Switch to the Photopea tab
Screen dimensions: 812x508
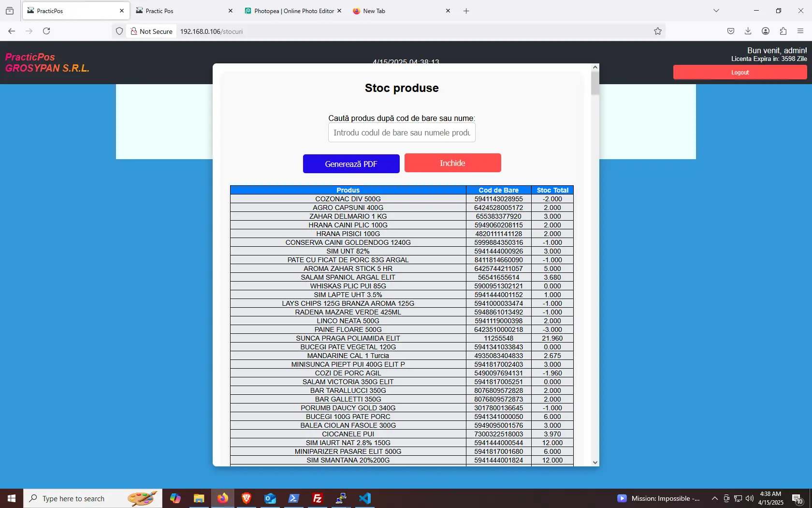[x=290, y=11]
